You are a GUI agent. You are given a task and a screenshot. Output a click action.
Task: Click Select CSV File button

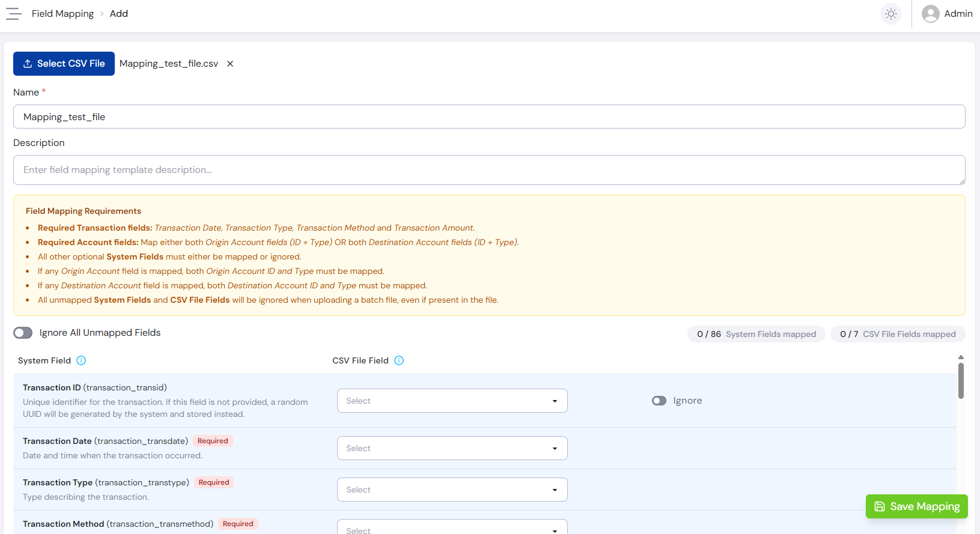64,64
